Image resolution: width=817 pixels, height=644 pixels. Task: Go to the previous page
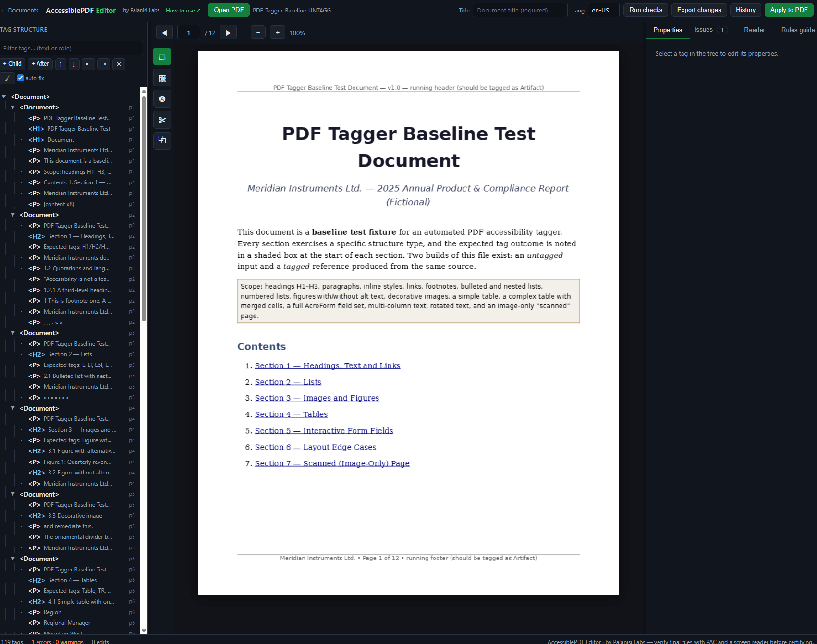click(x=164, y=33)
